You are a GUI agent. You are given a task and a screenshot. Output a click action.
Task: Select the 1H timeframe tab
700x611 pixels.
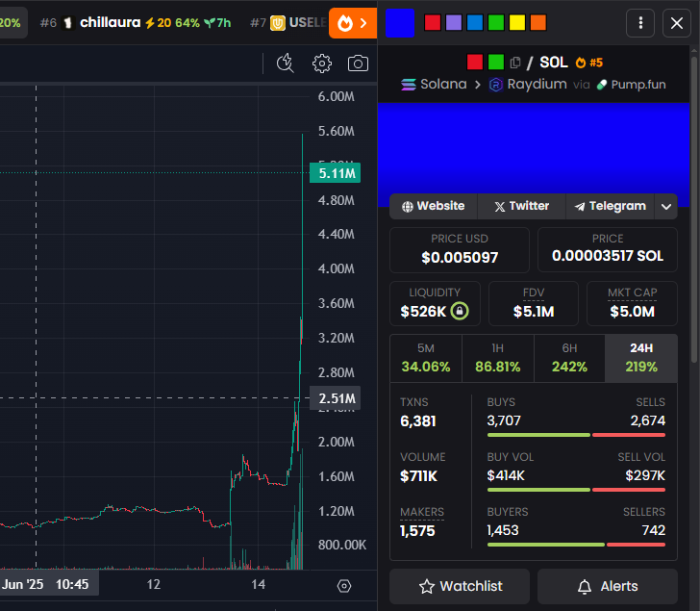pos(498,358)
